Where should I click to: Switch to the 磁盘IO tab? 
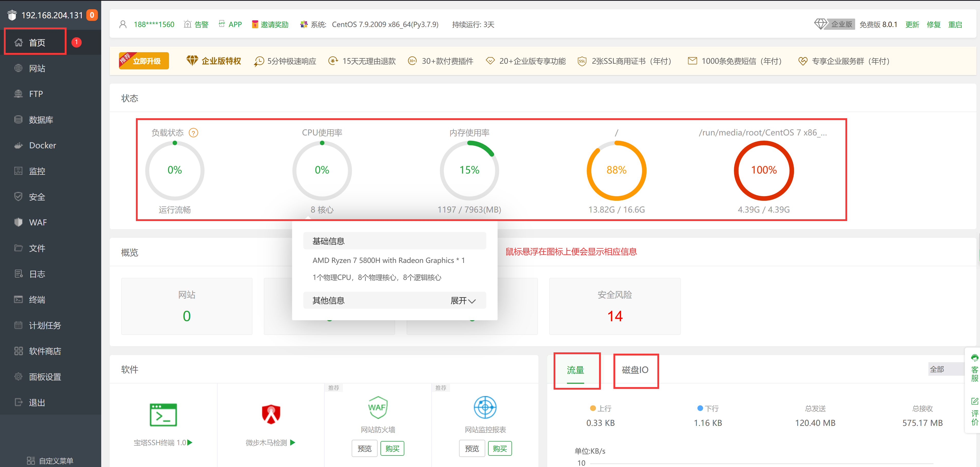(x=635, y=370)
